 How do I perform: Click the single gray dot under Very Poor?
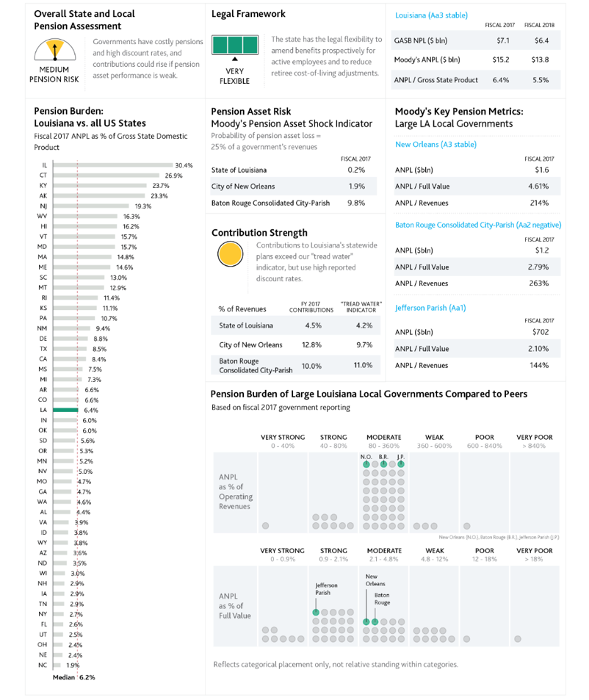pos(518,639)
